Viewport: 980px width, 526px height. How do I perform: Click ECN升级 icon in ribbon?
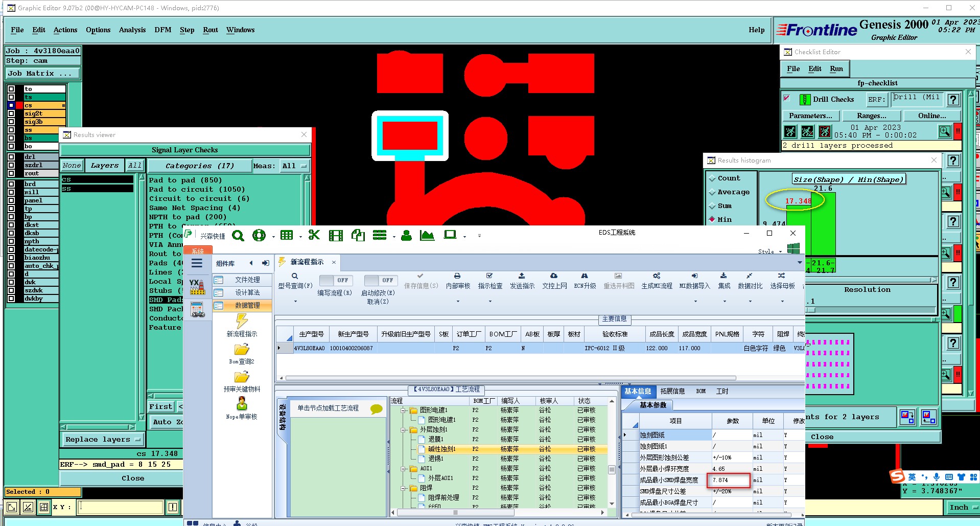[585, 276]
